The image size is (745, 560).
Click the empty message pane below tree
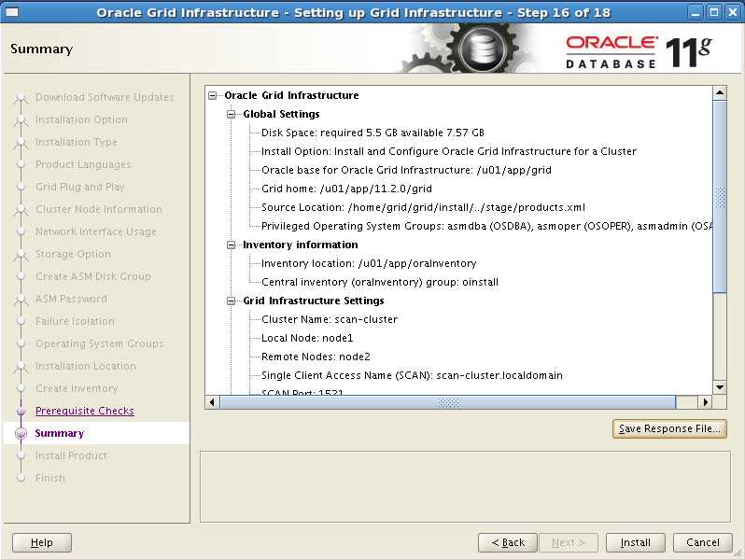point(465,487)
